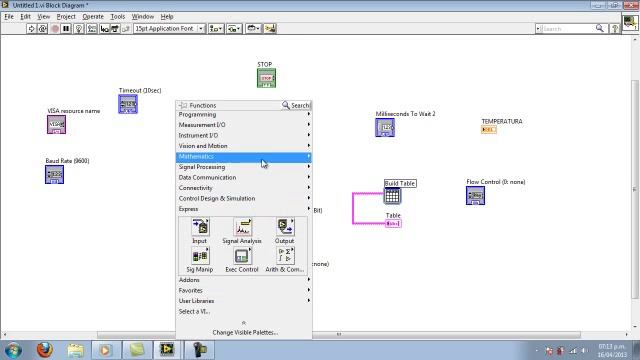
Task: Open the File menu
Action: tap(9, 17)
